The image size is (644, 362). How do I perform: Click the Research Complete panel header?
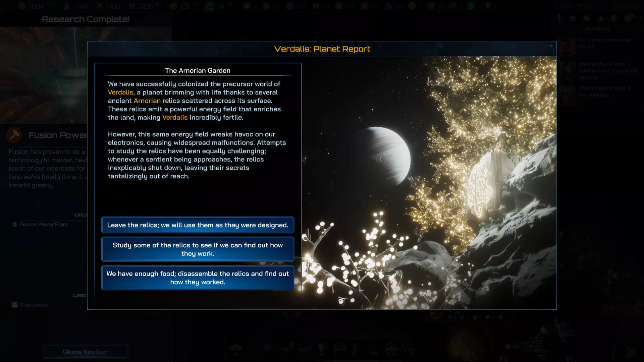(x=86, y=19)
